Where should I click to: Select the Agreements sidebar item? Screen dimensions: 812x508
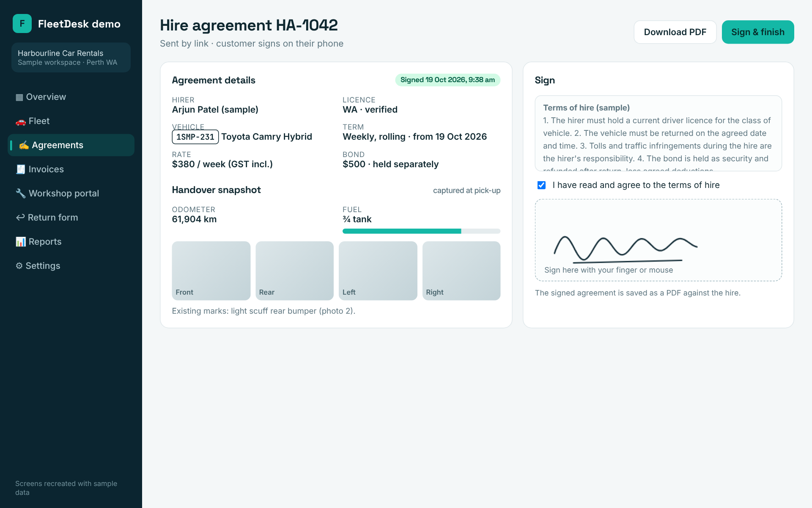tap(71, 145)
